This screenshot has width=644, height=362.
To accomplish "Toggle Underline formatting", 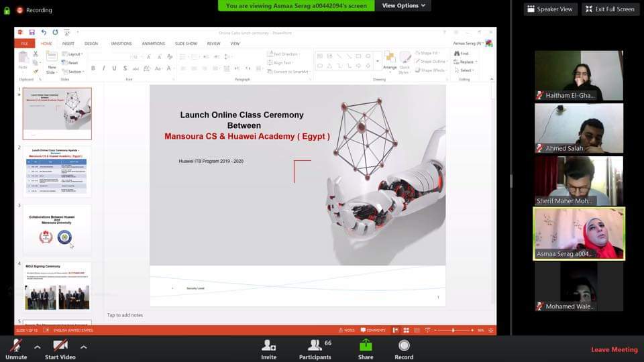I will coord(114,68).
